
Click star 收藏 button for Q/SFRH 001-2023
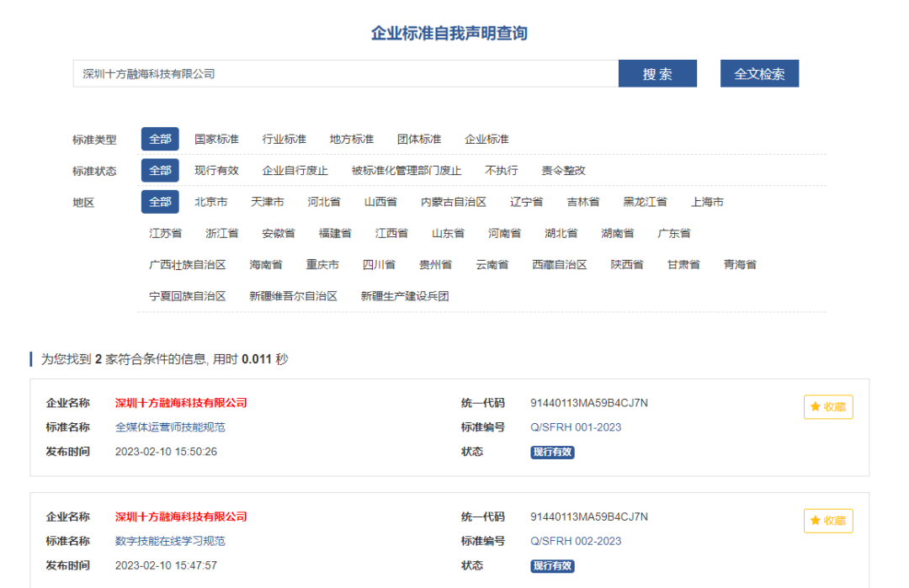[x=828, y=406]
